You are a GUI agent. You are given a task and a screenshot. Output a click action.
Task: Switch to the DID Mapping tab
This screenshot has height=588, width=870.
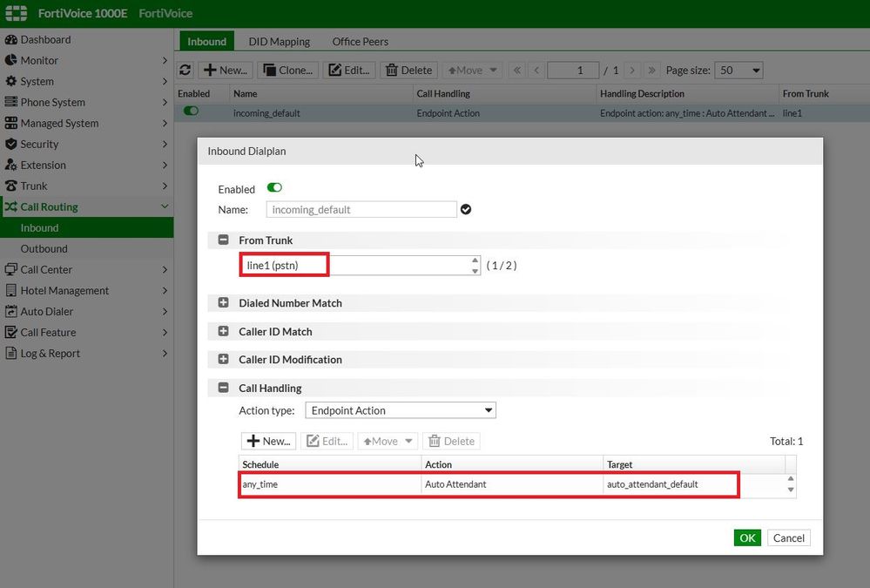coord(279,41)
